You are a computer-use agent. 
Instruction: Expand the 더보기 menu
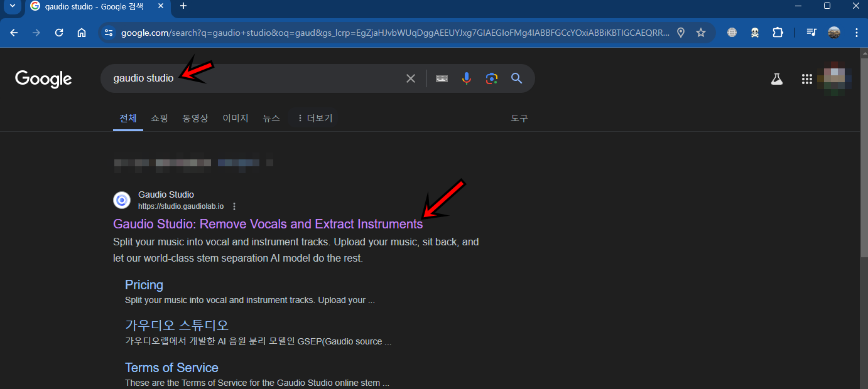314,118
